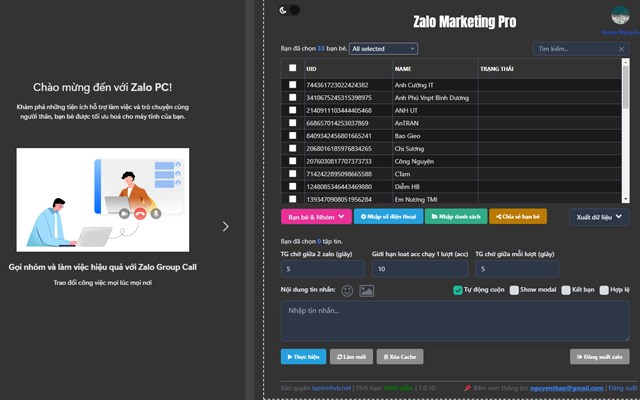Check the box for Anh Phú Vnpt Bình Dương
The width and height of the screenshot is (640, 400).
[x=293, y=97]
